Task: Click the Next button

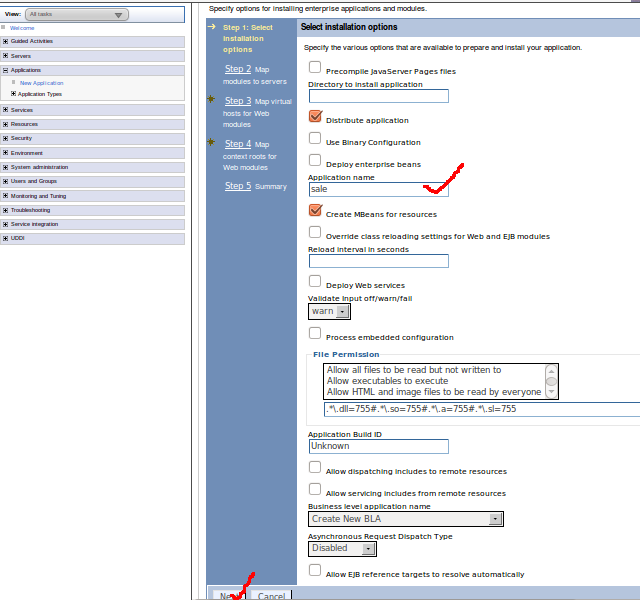Action: 229,596
